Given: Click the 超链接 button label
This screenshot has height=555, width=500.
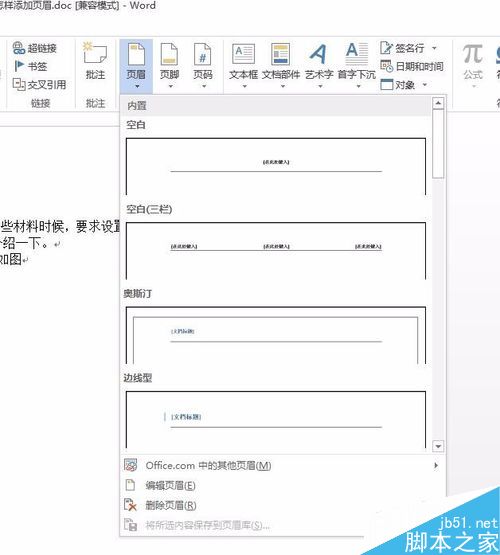Looking at the screenshot, I should click(42, 48).
